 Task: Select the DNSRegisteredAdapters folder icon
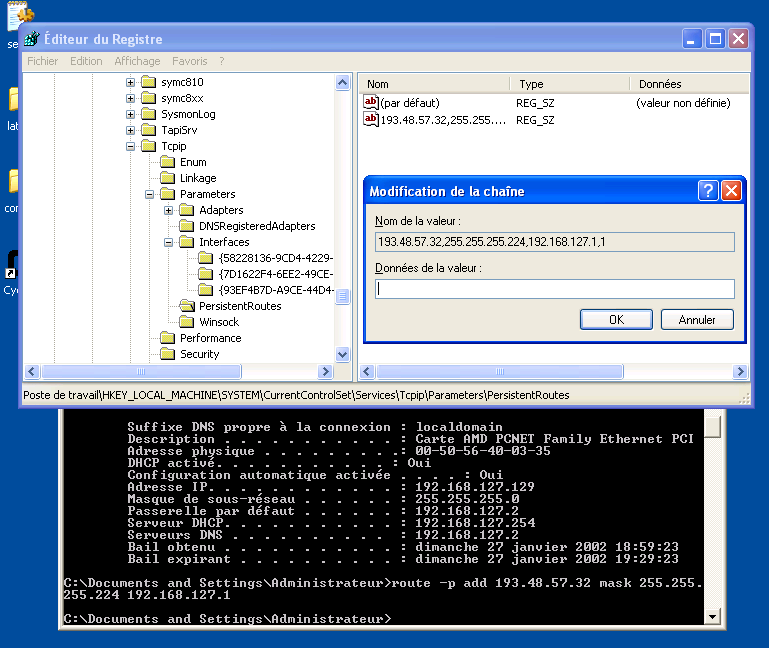pos(186,226)
